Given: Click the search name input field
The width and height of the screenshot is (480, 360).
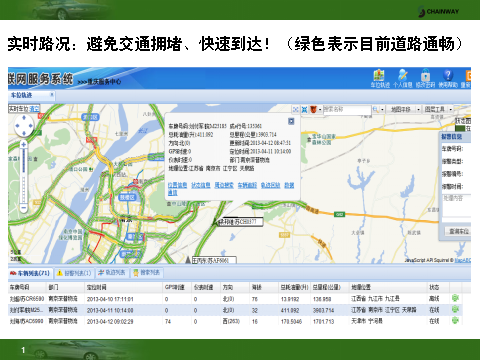Looking at the screenshot, I should (347, 109).
